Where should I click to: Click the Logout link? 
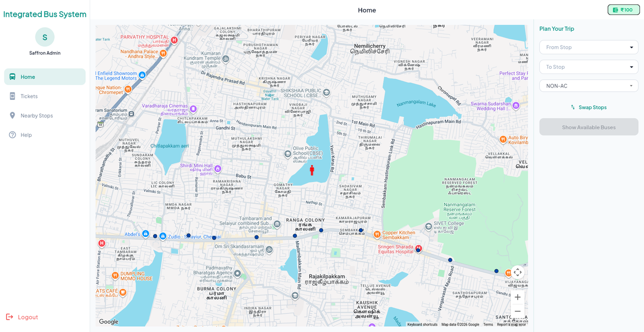[x=22, y=317]
